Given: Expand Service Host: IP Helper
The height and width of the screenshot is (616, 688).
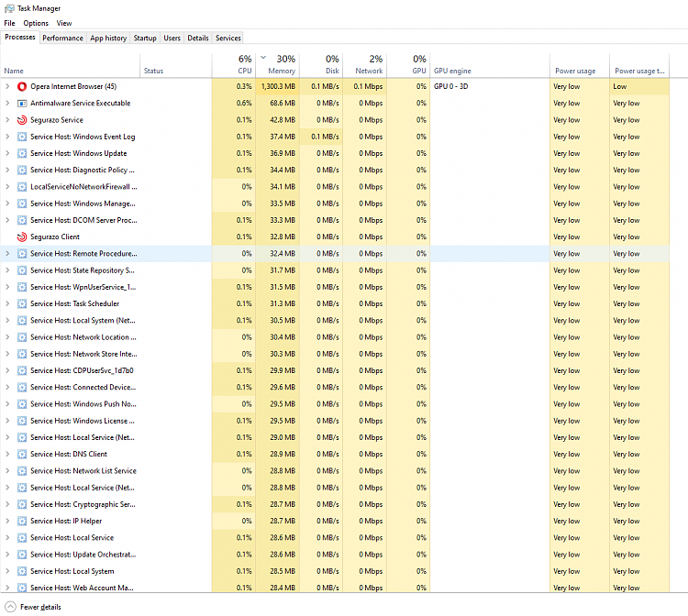Looking at the screenshot, I should (x=7, y=521).
